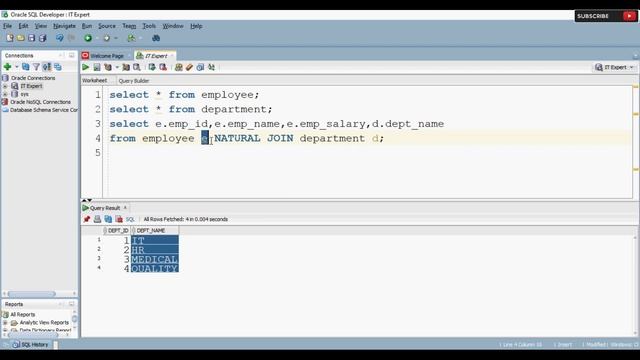Image resolution: width=640 pixels, height=360 pixels.
Task: Open the Team menu
Action: coord(129,26)
